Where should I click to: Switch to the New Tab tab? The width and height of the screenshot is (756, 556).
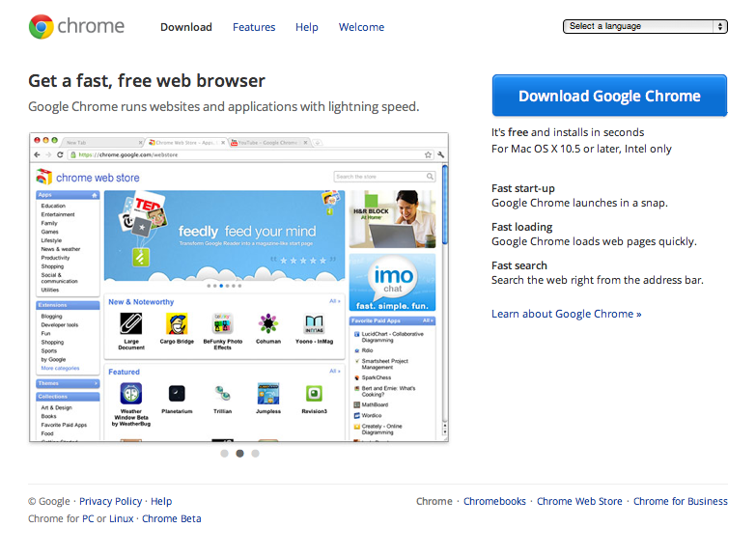101,143
